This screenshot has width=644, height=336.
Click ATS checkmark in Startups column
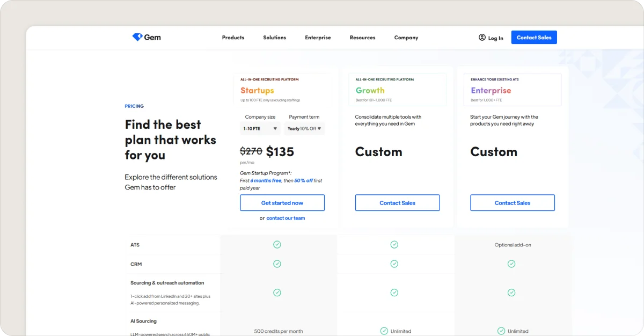coord(277,245)
